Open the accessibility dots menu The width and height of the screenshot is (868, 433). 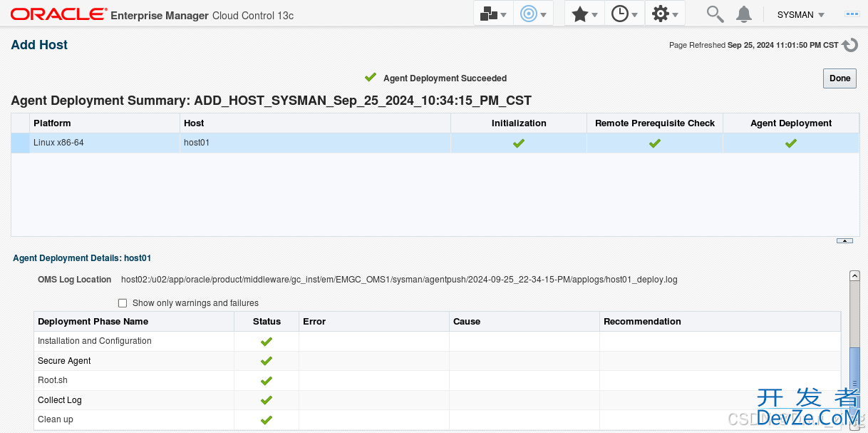point(852,14)
